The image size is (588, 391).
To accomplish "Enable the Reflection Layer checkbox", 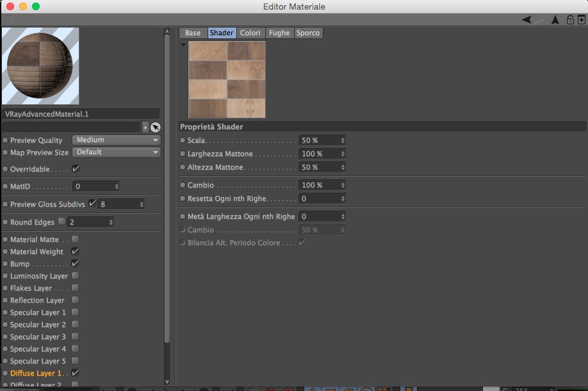I will click(x=75, y=300).
